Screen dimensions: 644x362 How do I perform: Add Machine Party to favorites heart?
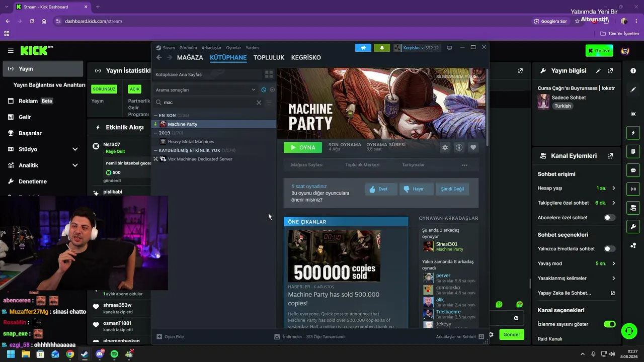coord(473,147)
